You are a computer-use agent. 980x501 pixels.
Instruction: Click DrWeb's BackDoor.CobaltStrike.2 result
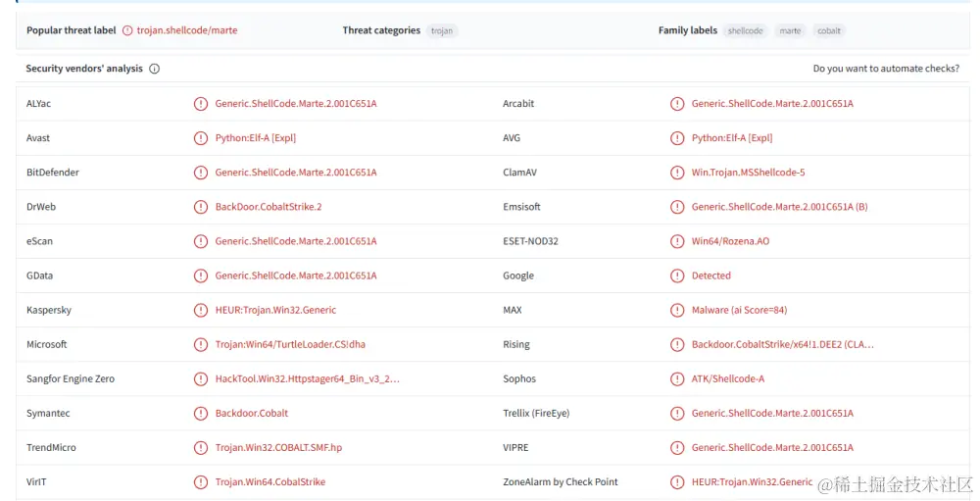pyautogui.click(x=269, y=207)
